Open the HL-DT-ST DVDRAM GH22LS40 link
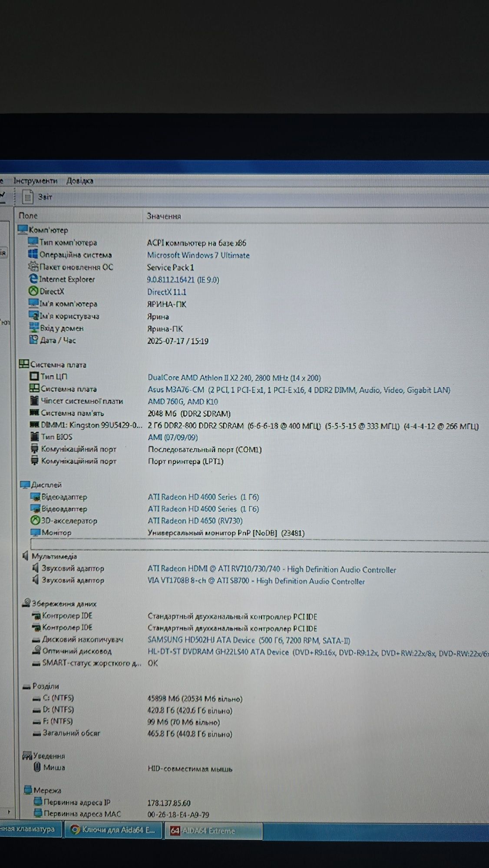This screenshot has width=489, height=868. (318, 652)
